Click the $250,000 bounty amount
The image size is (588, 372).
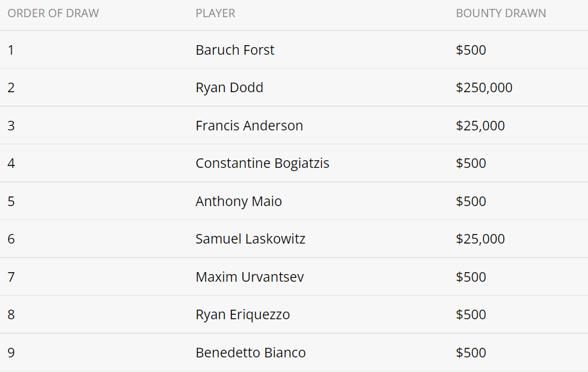[484, 88]
